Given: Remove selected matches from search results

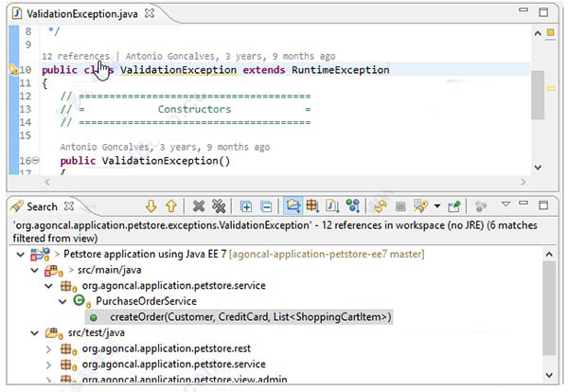Looking at the screenshot, I should click(x=199, y=206).
